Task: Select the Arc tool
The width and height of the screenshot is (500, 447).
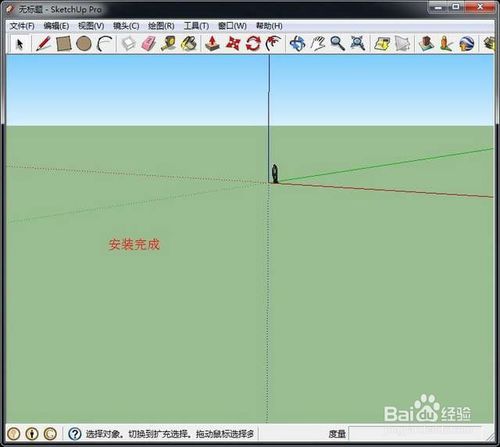Action: tap(105, 44)
